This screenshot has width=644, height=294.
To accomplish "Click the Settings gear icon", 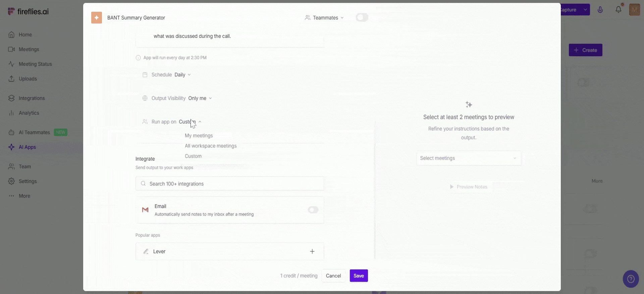I will pyautogui.click(x=11, y=181).
